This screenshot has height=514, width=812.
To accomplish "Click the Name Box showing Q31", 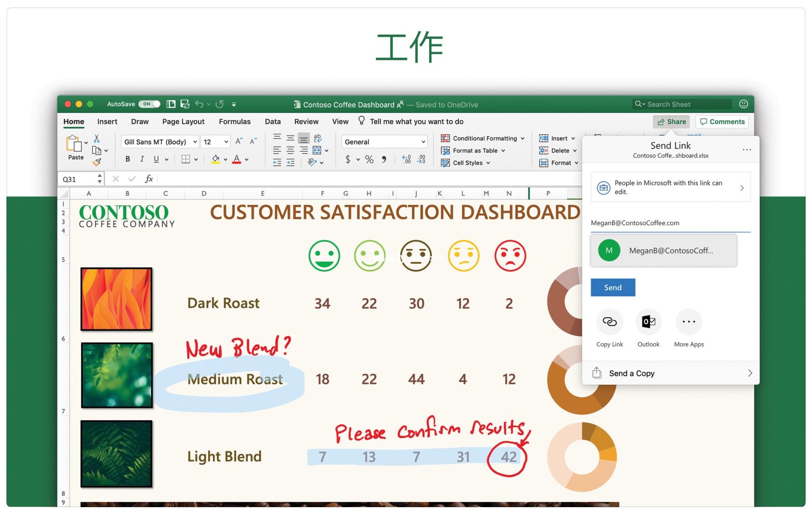I will pyautogui.click(x=80, y=179).
